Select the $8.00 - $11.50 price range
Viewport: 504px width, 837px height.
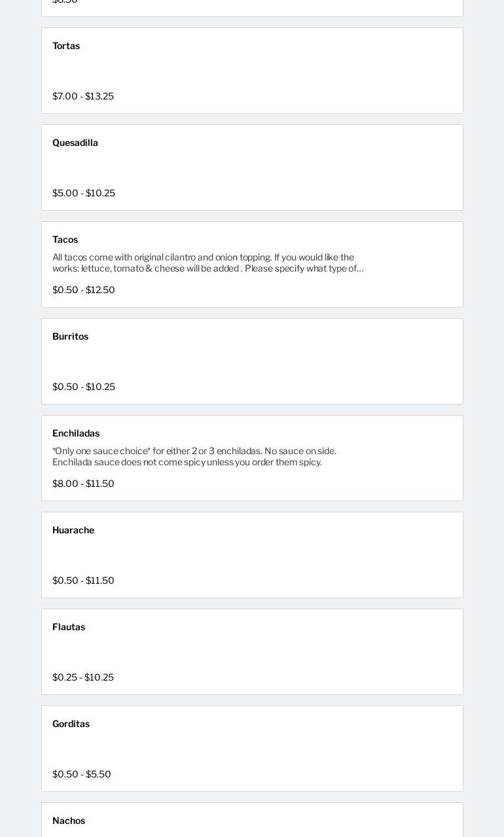(x=83, y=484)
